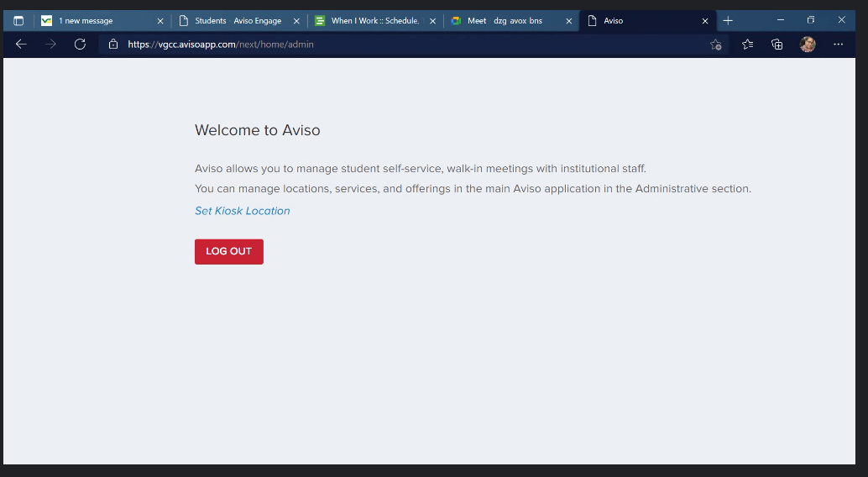
Task: Click the forward navigation arrow
Action: [x=50, y=45]
